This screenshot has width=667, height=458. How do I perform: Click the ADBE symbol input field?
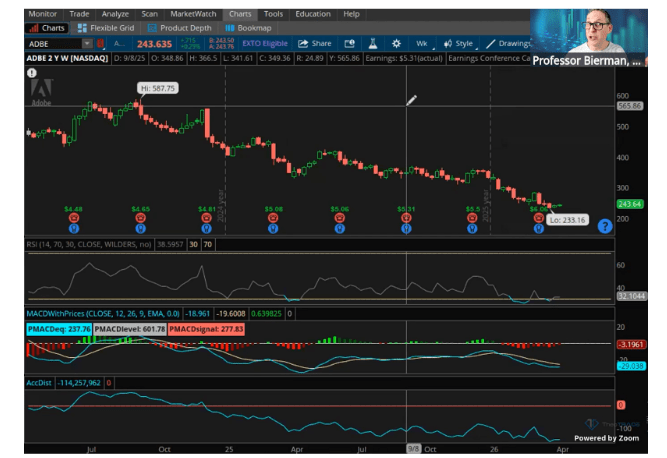click(54, 44)
